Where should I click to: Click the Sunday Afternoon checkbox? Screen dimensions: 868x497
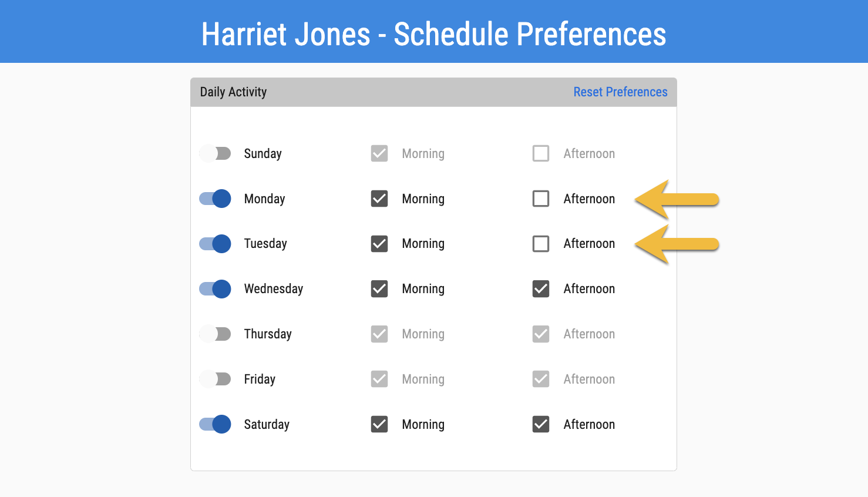coord(541,153)
